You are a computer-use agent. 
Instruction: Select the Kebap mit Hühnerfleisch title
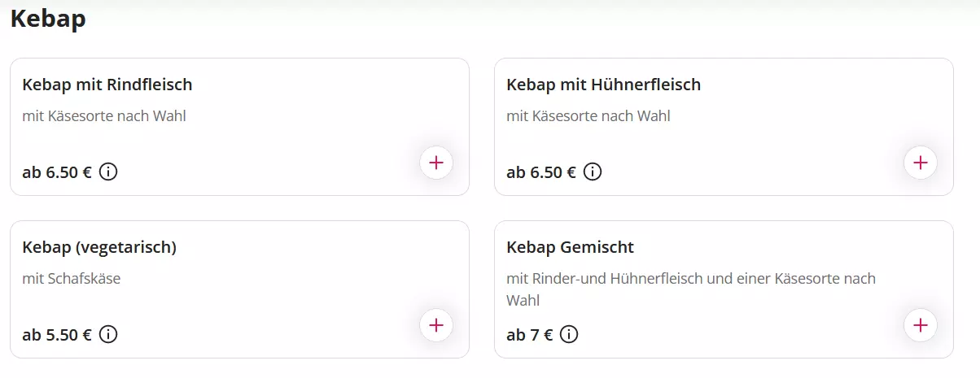coord(603,85)
